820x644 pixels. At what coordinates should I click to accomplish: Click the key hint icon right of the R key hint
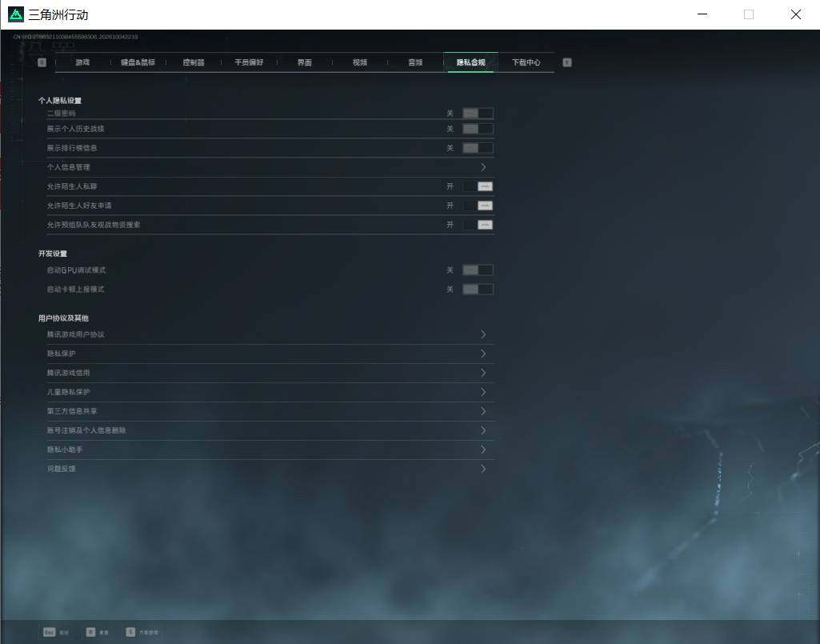coord(130,632)
